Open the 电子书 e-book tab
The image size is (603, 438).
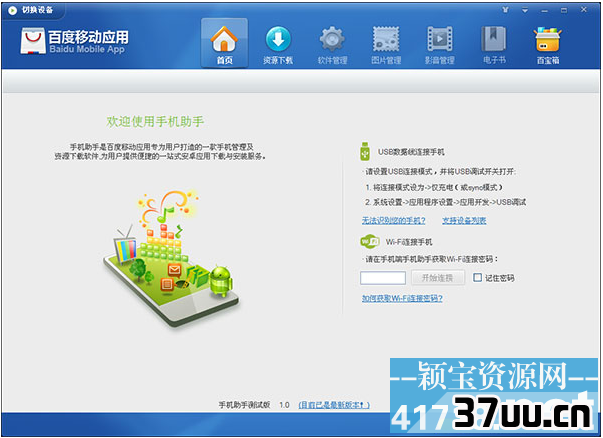coord(494,45)
